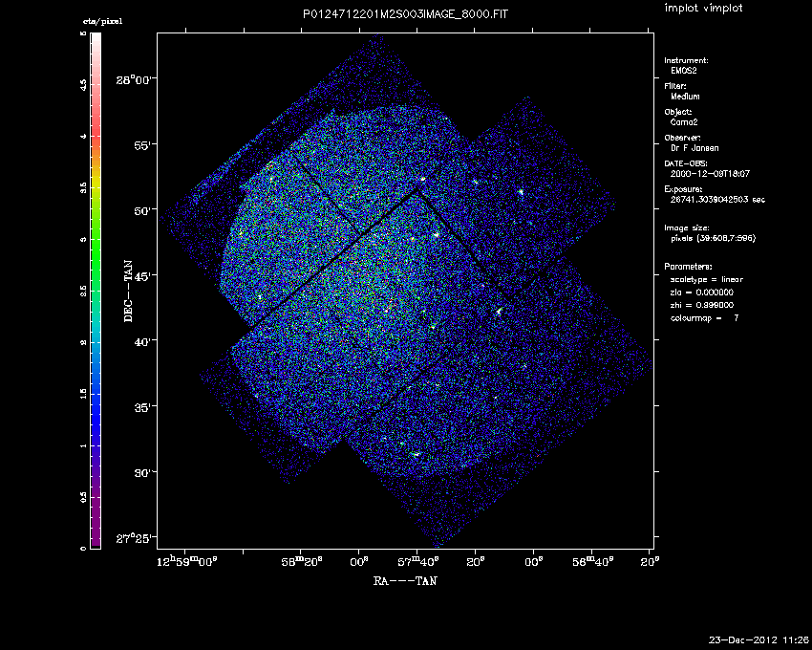The image size is (812, 650).
Task: Click the DEC--TAN y-axis label
Action: [x=128, y=292]
